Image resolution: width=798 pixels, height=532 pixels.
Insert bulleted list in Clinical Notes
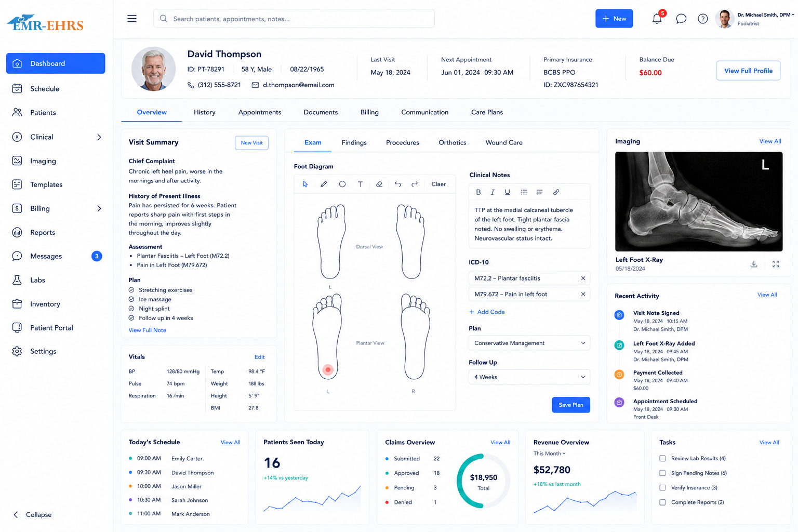pos(524,192)
